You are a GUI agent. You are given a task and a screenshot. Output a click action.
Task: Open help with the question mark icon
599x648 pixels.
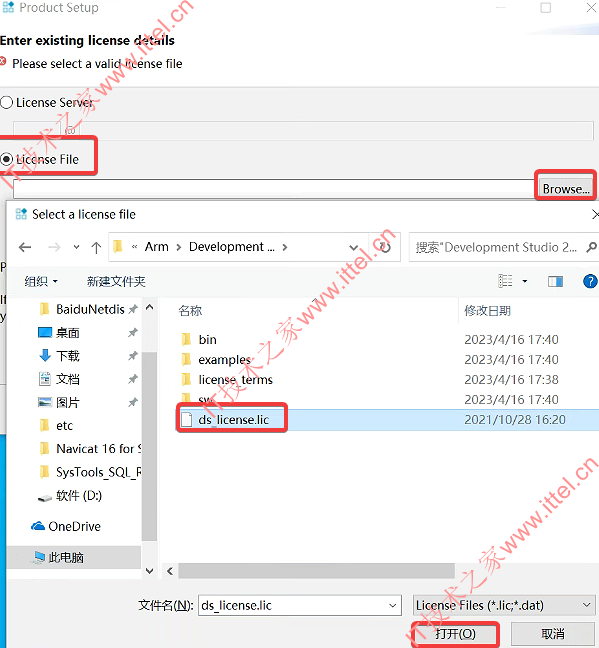[590, 281]
